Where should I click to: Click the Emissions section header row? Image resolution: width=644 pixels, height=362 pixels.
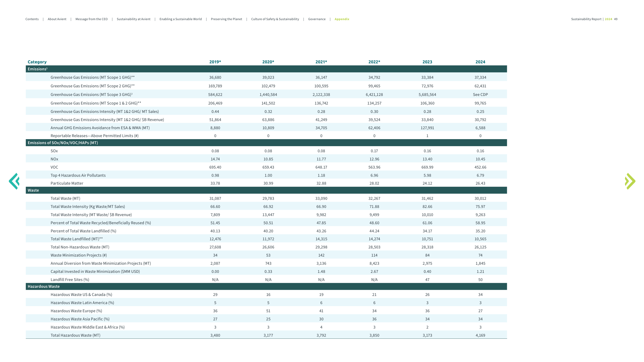tap(266, 69)
